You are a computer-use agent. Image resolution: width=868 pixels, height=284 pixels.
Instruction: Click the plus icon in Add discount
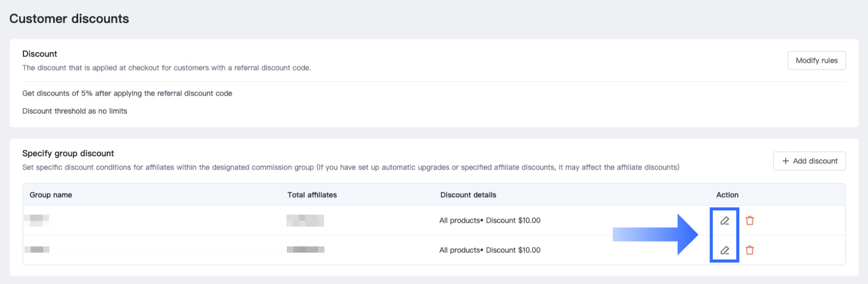point(785,161)
